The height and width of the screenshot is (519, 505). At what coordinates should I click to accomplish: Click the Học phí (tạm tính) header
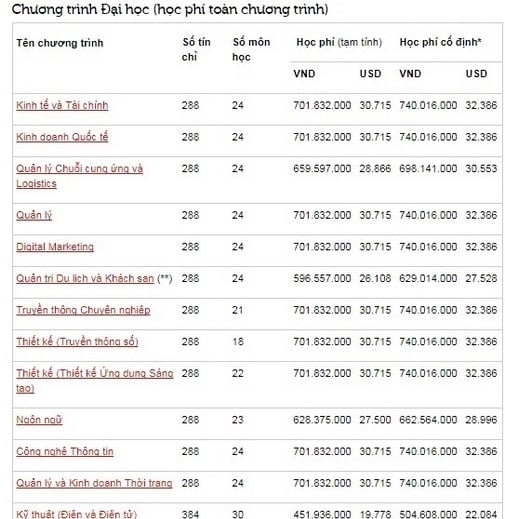coord(339,42)
